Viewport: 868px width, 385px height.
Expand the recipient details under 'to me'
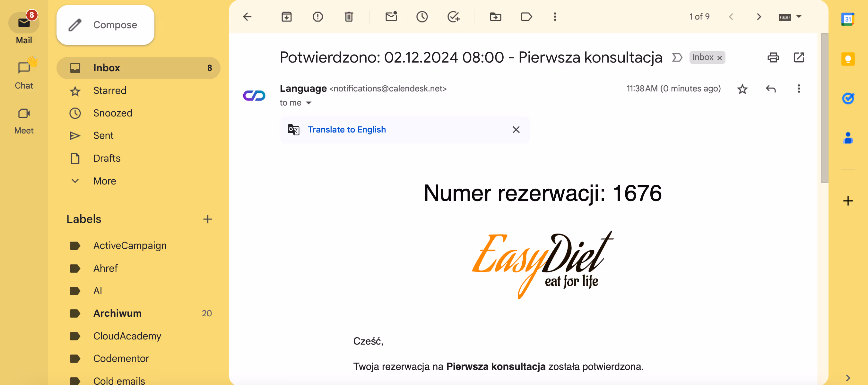pos(309,103)
